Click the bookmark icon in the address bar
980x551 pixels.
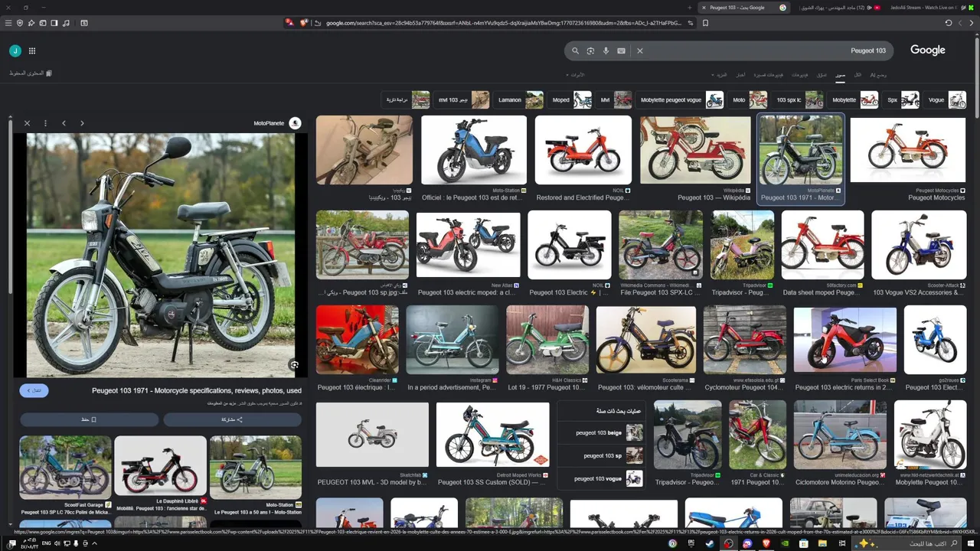tap(705, 23)
